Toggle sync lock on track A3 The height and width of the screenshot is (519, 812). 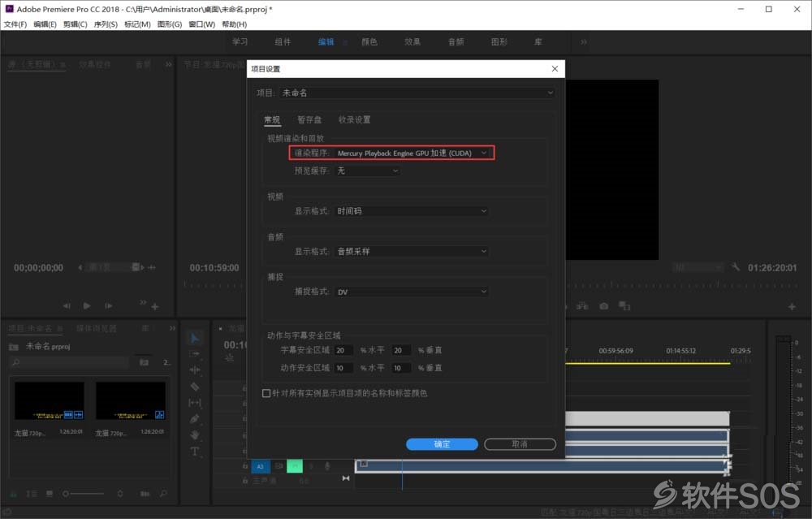[279, 466]
